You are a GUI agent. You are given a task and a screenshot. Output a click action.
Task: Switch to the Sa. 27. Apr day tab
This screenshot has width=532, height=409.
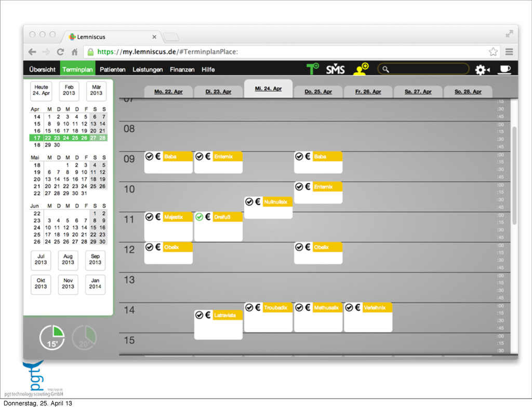pos(418,91)
